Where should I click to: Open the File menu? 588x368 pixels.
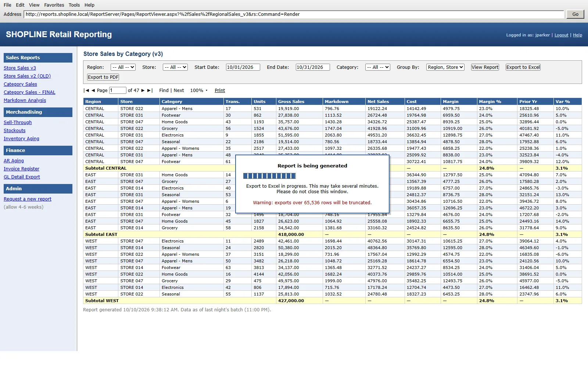click(x=7, y=5)
